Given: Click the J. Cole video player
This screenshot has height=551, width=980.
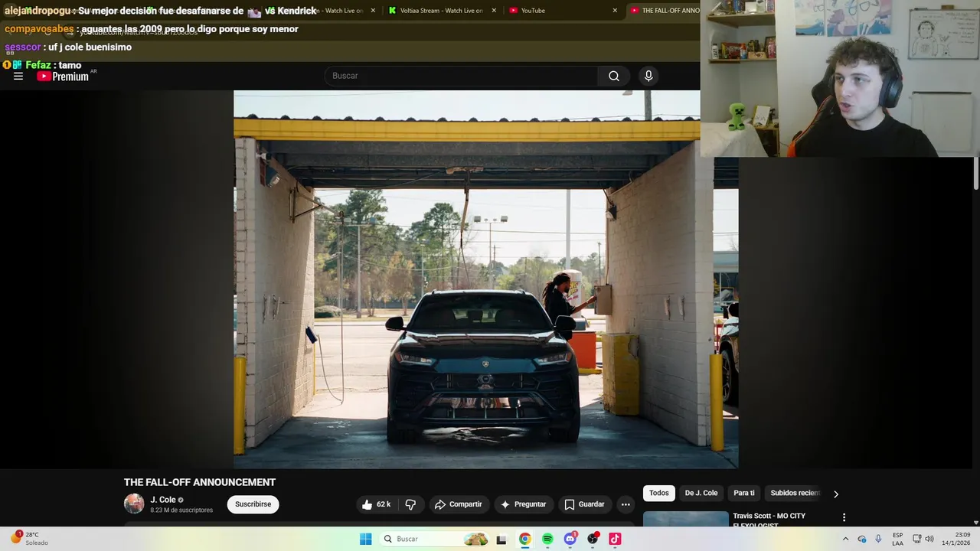Looking at the screenshot, I should [485, 279].
